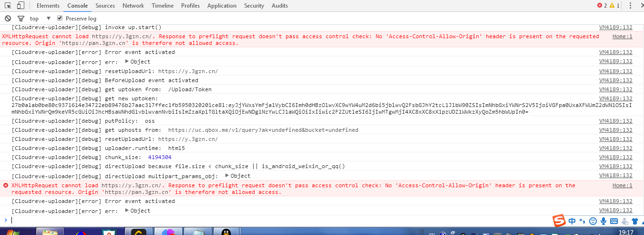The image size is (644, 235).
Task: Open the 'top' execution context dropdown
Action: tap(40, 19)
